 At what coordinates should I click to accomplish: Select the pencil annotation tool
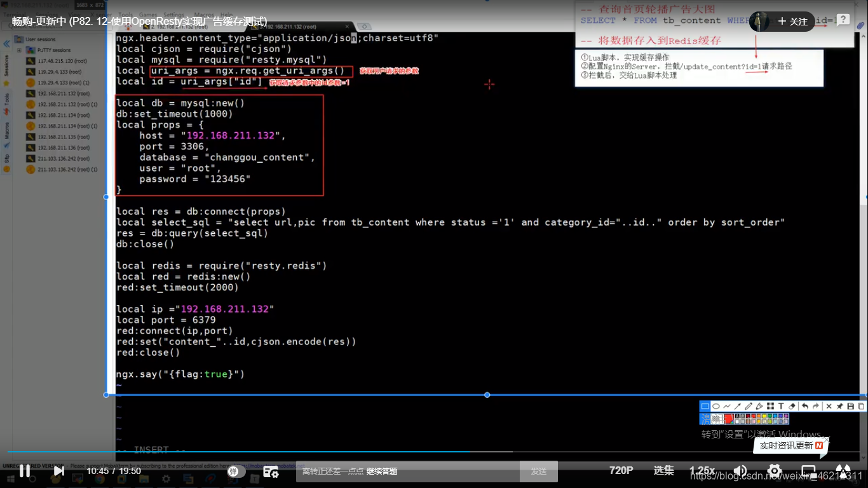coord(748,406)
